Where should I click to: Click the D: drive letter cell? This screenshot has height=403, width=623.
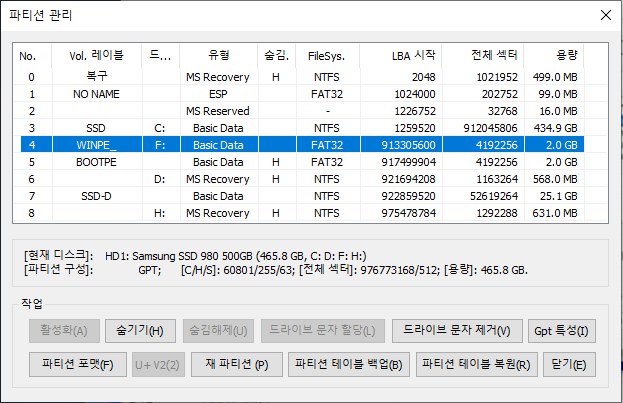[x=160, y=179]
